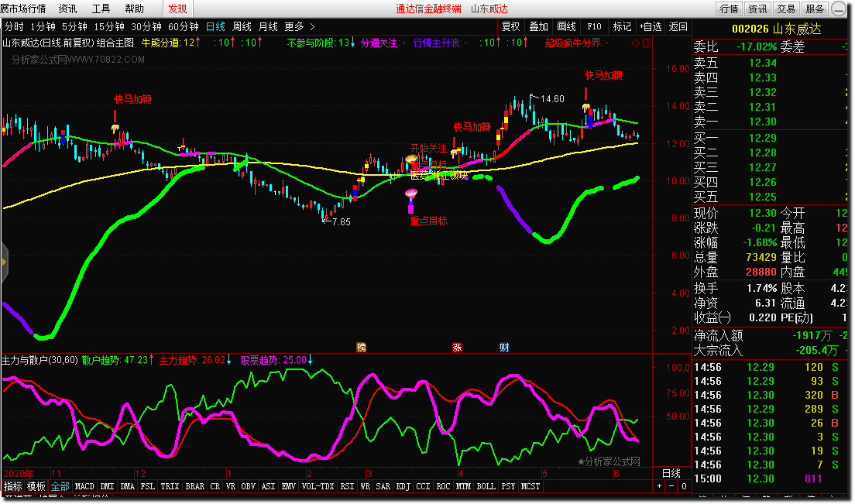Select the BOLL indicator
The height and width of the screenshot is (504, 855).
[x=486, y=486]
